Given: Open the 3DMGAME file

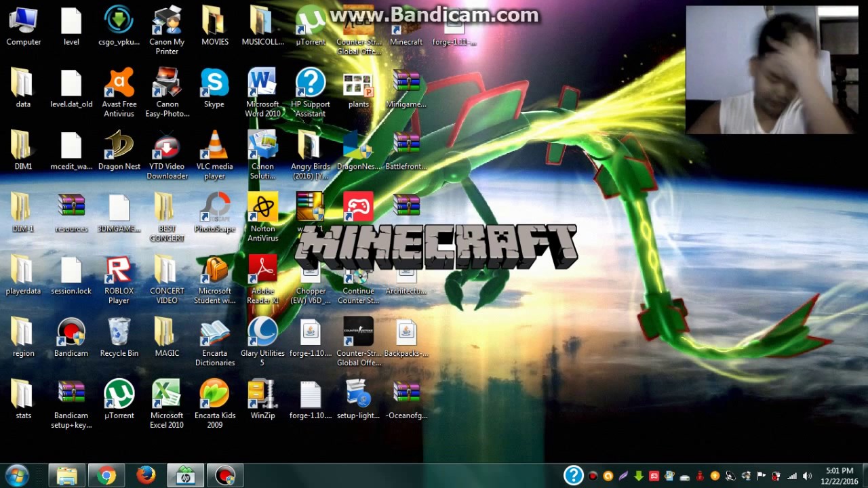Looking at the screenshot, I should click(x=119, y=213).
